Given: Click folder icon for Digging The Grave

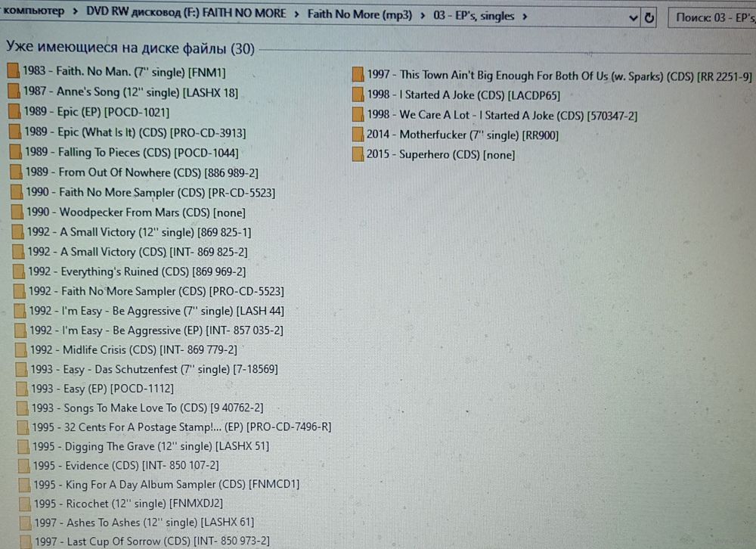Looking at the screenshot, I should pos(23,446).
